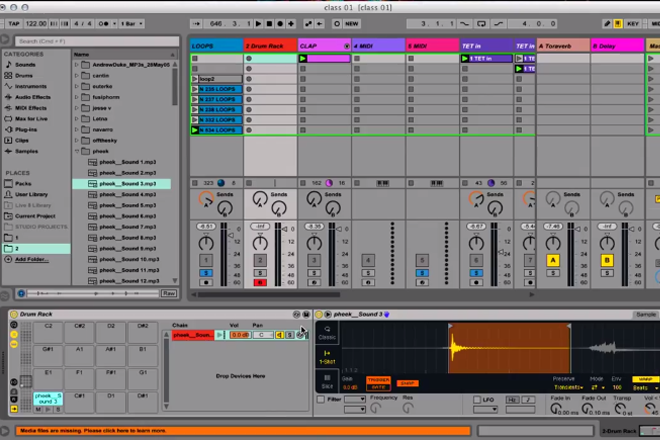Viewport: 660px width, 440px height.
Task: Launch the 1 TET in clip
Action: point(465,59)
